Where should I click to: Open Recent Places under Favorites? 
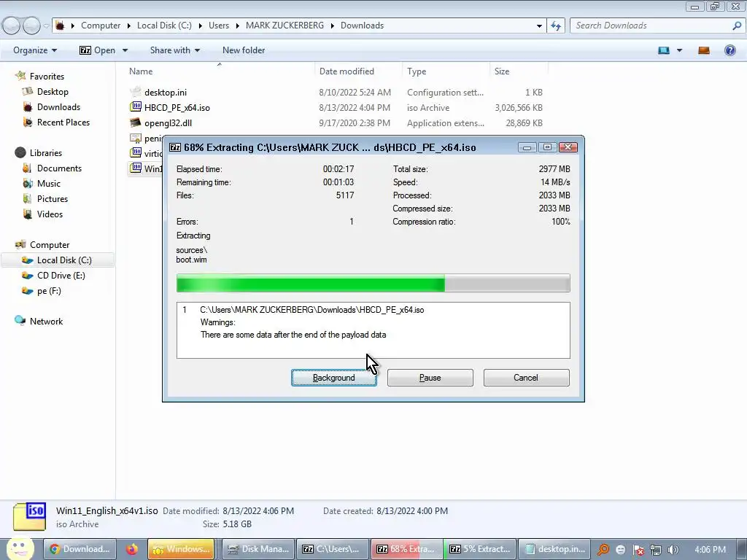[x=63, y=122]
